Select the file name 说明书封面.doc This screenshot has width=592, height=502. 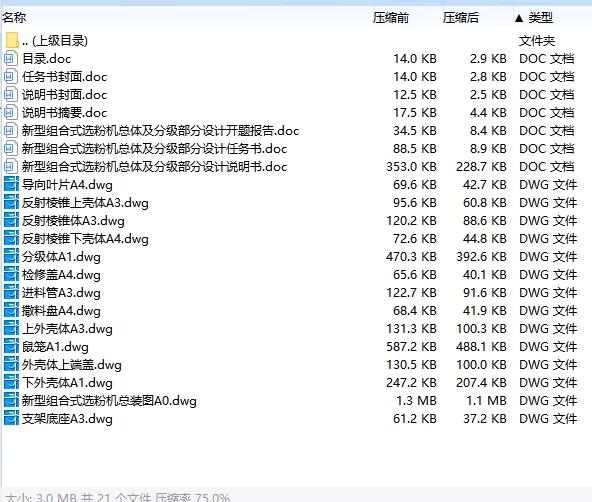(x=65, y=94)
